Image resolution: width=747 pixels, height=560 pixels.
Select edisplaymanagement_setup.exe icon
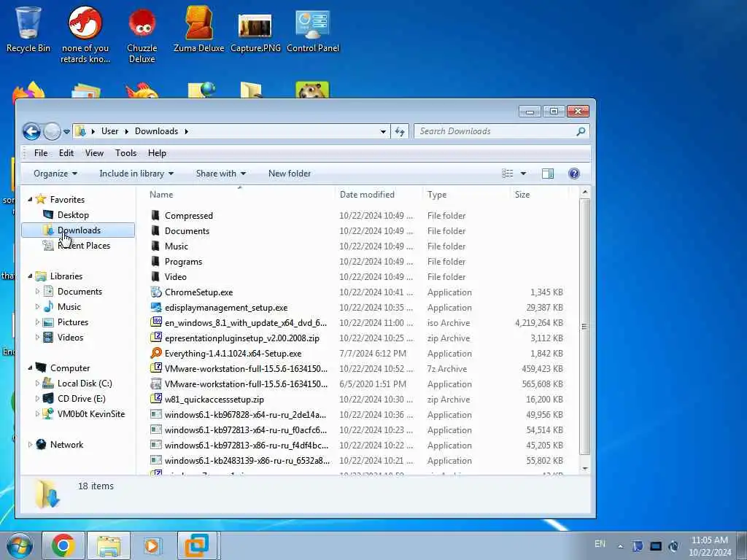point(156,308)
